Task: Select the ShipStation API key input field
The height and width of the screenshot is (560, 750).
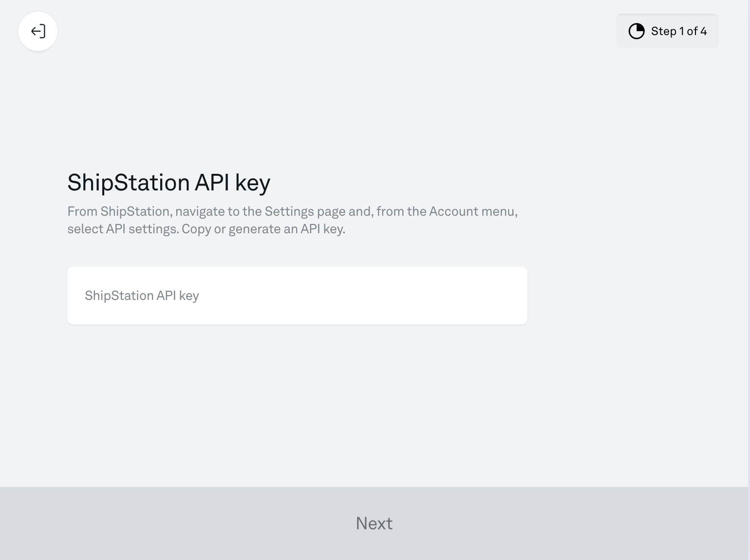Action: pyautogui.click(x=297, y=295)
